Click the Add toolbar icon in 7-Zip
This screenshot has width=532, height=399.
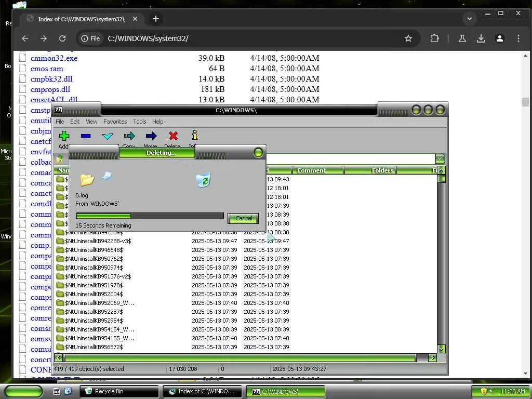[x=64, y=136]
